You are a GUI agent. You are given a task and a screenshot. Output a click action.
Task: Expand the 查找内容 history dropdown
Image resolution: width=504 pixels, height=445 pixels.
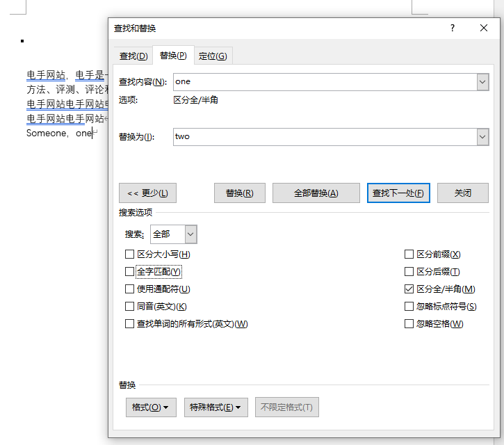pos(482,81)
